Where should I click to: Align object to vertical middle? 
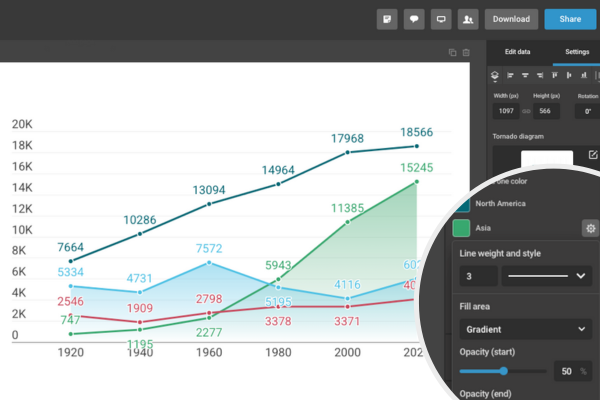click(569, 75)
